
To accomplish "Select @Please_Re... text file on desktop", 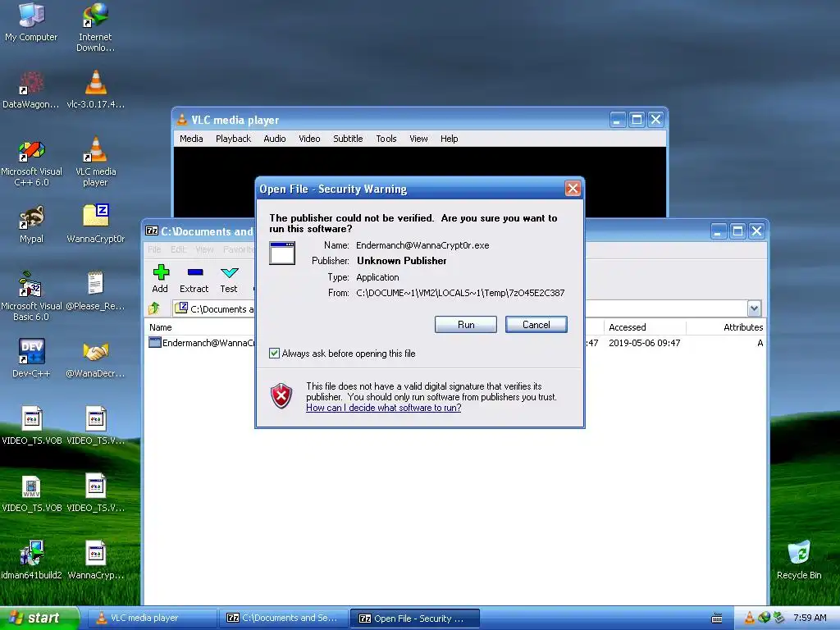I will click(95, 292).
